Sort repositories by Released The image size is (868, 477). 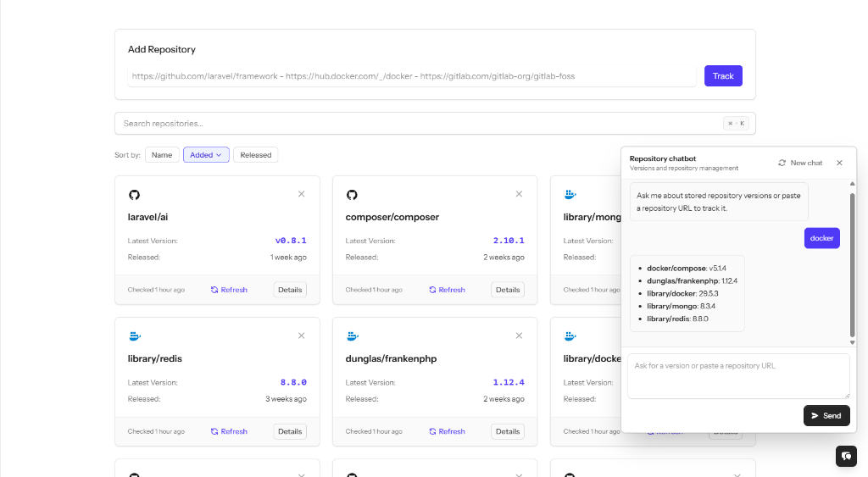click(256, 155)
